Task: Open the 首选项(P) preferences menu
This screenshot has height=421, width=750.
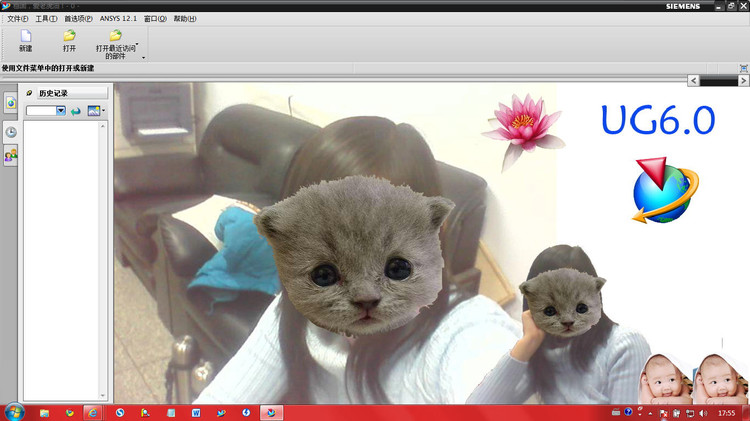Action: [78, 19]
